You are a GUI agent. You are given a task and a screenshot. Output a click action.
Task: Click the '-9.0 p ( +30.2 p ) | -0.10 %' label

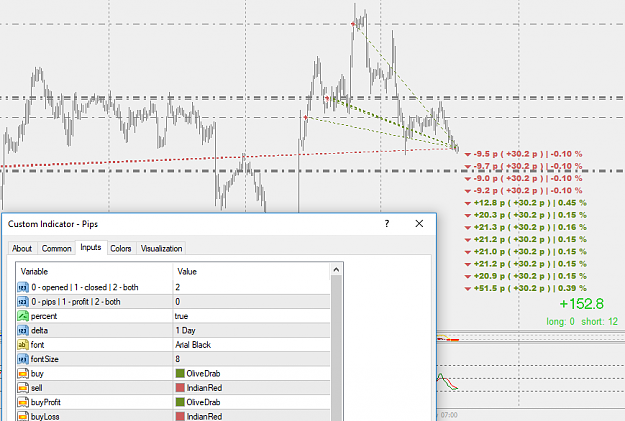pyautogui.click(x=528, y=179)
